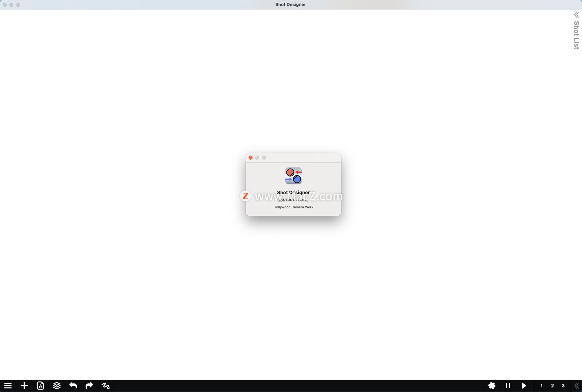Expand the double-chevron in bottom toolbar
Screen dimensions: 582x392
pyautogui.click(x=576, y=386)
